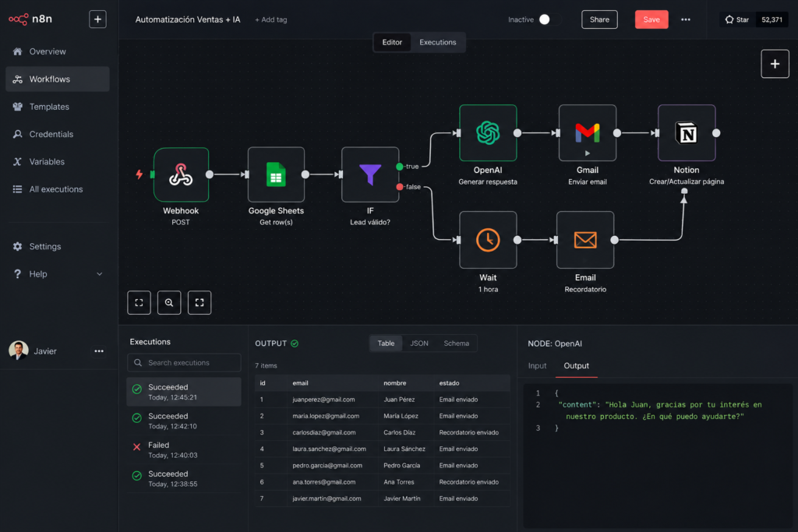Select the Webhook node

(x=181, y=174)
